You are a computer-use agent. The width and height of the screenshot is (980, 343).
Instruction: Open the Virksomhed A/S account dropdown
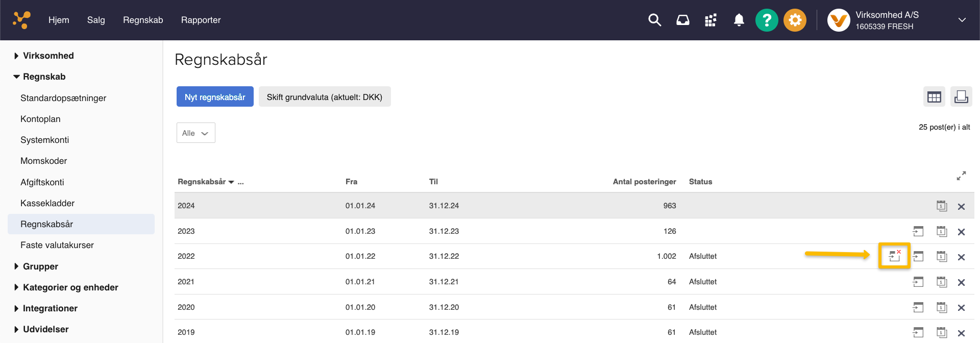962,20
